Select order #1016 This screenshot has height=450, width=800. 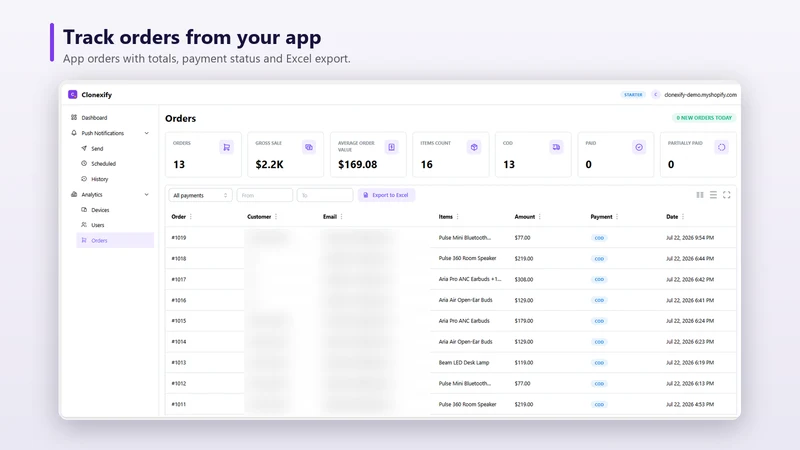click(x=179, y=301)
